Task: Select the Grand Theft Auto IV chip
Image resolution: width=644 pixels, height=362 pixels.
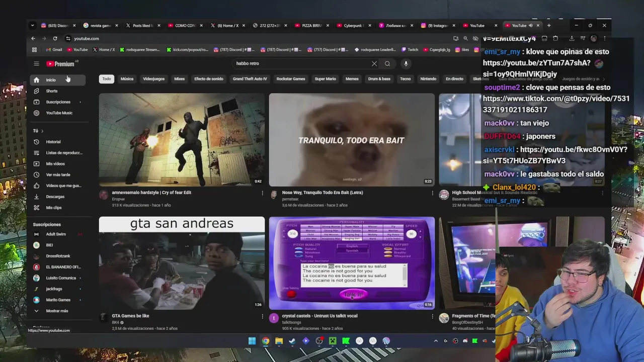Action: (x=250, y=79)
